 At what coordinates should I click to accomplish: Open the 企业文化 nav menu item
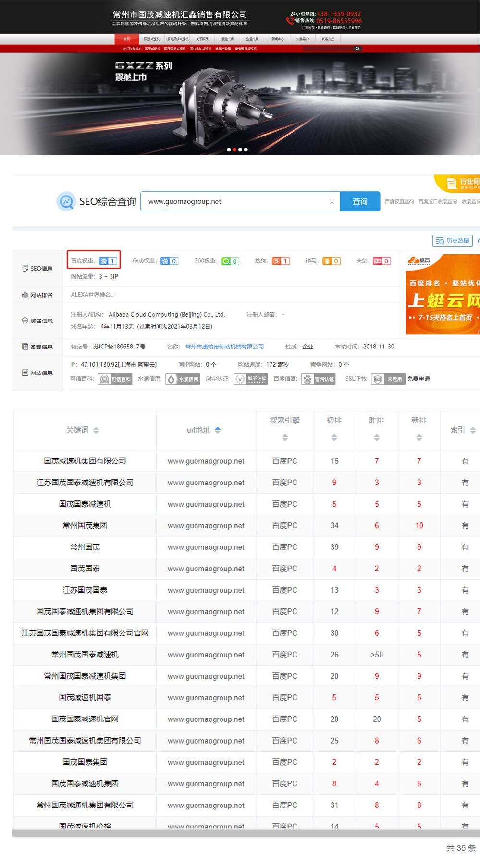(x=252, y=39)
